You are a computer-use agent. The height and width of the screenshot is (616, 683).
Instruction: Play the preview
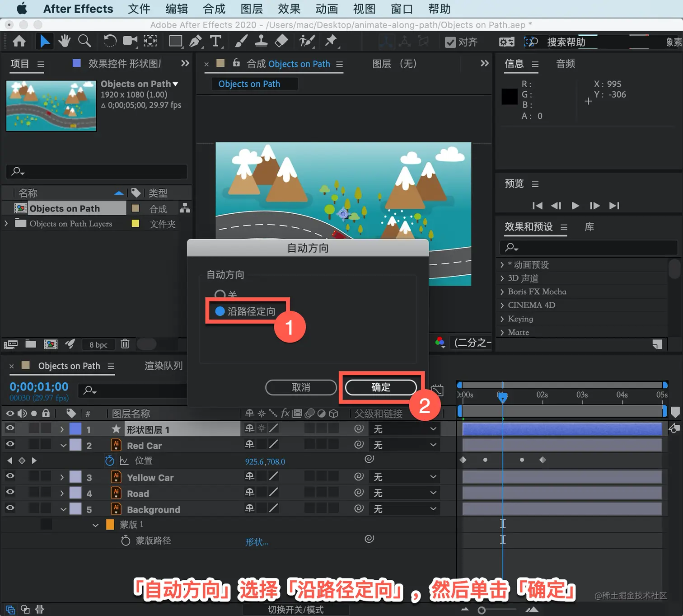tap(575, 206)
